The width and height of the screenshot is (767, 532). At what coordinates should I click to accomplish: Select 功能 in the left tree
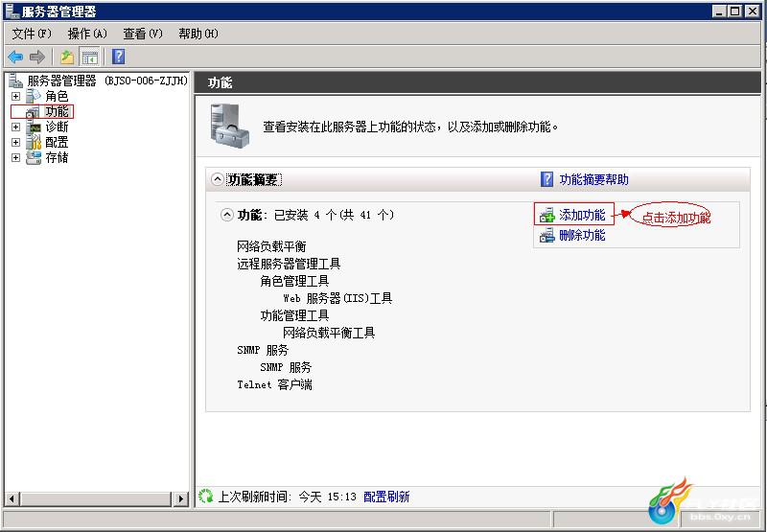tap(57, 112)
